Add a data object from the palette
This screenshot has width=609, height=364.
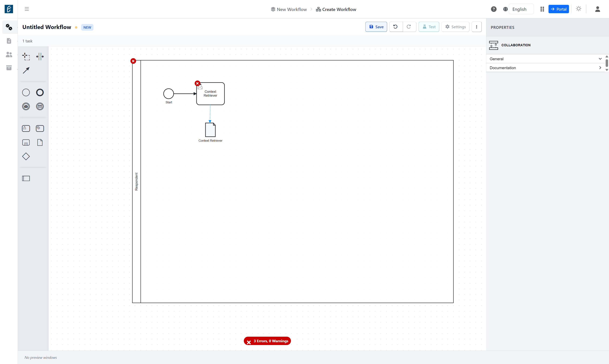coord(40,143)
